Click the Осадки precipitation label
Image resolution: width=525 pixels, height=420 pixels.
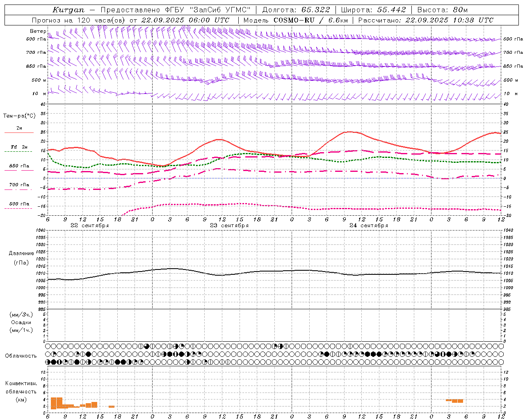point(21,322)
